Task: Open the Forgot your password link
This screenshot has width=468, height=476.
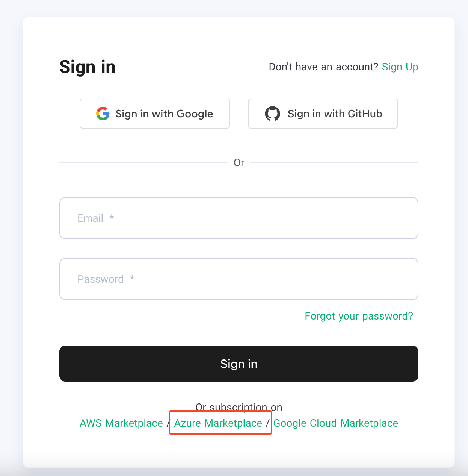Action: (359, 316)
